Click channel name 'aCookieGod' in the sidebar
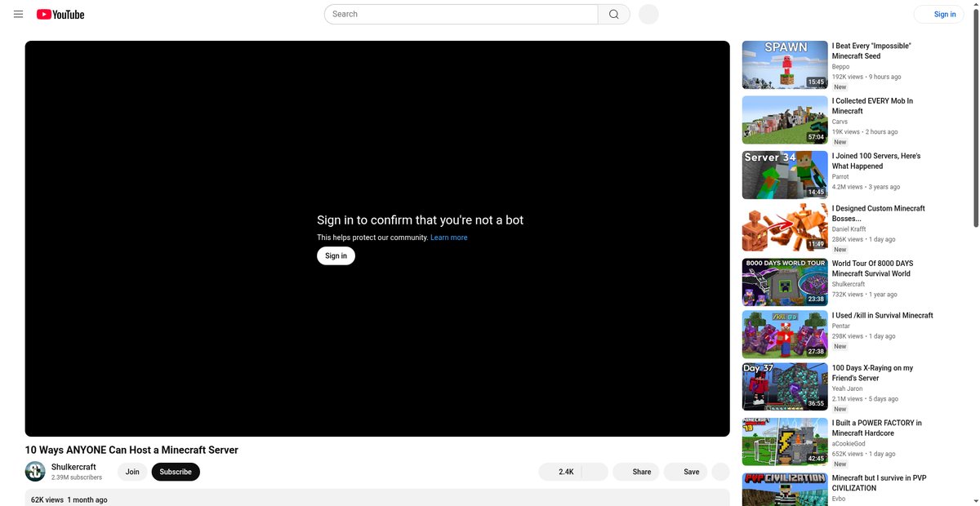 click(849, 444)
